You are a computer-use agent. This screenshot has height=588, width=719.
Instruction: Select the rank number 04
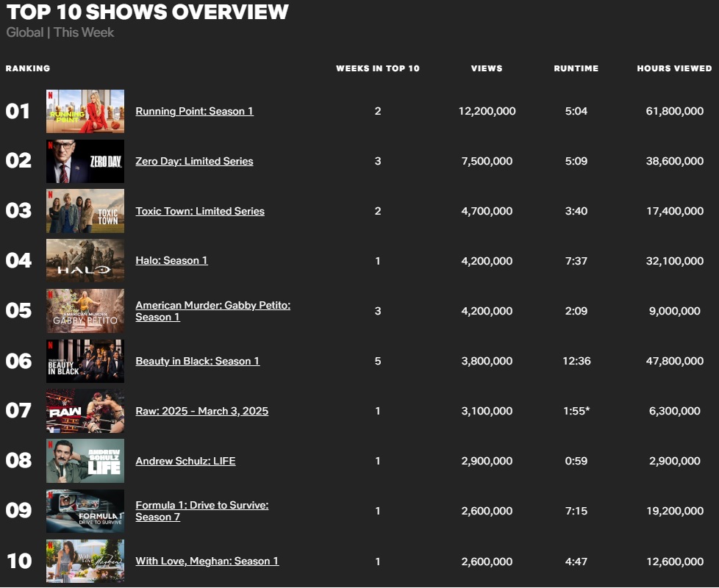(x=18, y=261)
